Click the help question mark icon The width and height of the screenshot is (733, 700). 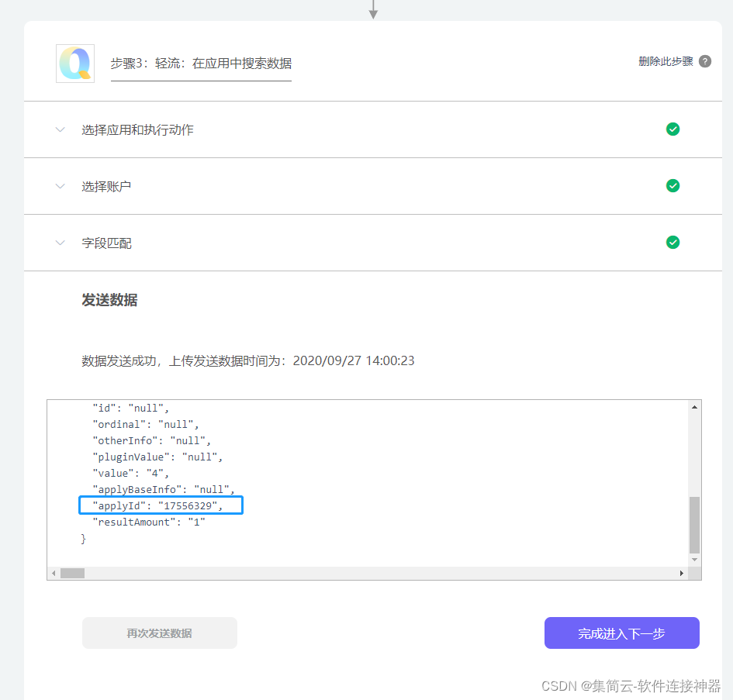[705, 61]
